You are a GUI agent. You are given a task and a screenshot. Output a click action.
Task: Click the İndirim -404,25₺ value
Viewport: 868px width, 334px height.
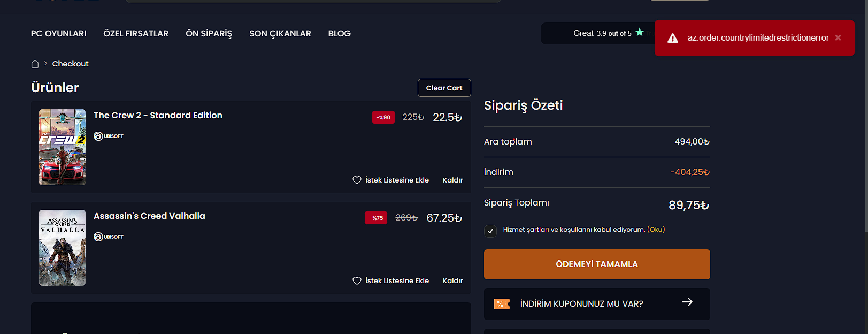click(x=690, y=172)
